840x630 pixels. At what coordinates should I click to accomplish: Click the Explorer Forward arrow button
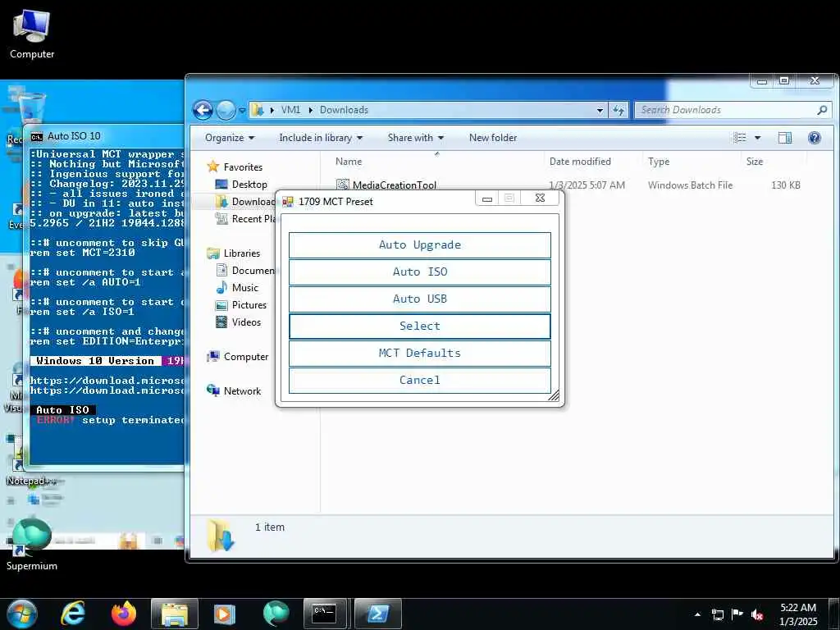pos(226,111)
